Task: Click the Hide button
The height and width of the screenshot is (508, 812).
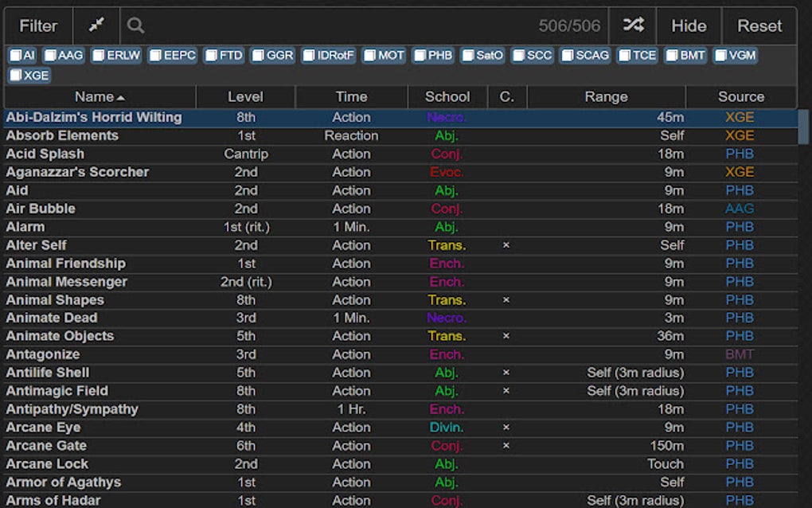Action: point(689,25)
